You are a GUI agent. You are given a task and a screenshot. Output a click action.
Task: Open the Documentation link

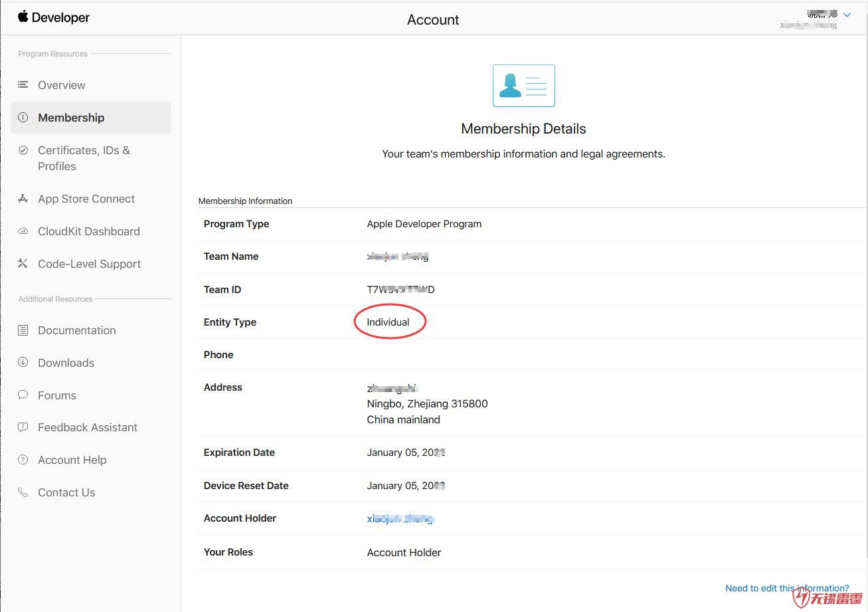tap(77, 330)
